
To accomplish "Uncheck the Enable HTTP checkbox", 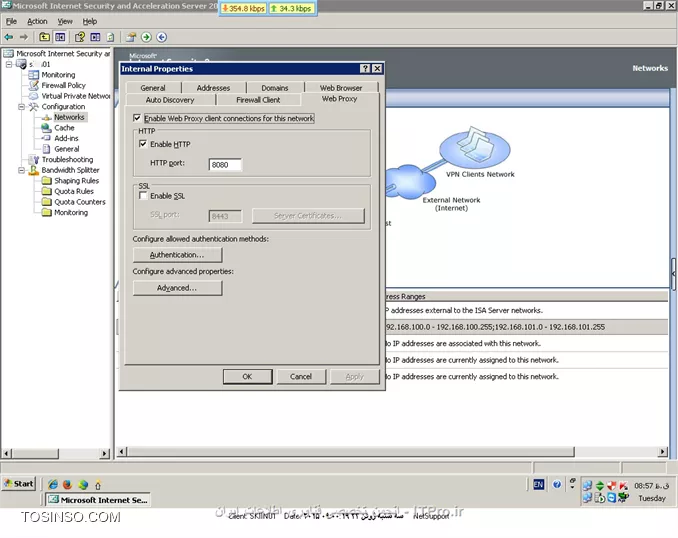I will tap(143, 144).
